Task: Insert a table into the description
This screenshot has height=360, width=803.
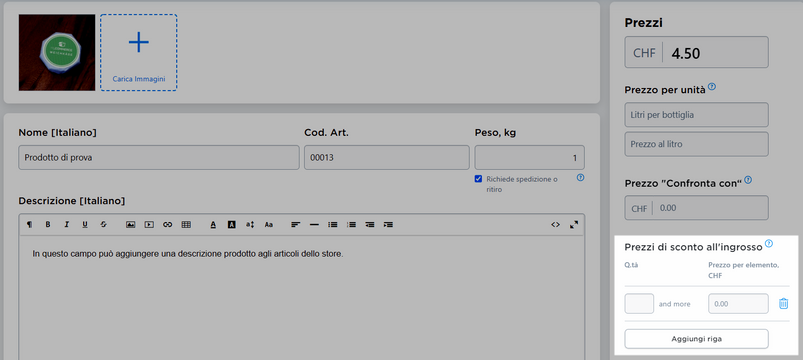Action: click(186, 224)
